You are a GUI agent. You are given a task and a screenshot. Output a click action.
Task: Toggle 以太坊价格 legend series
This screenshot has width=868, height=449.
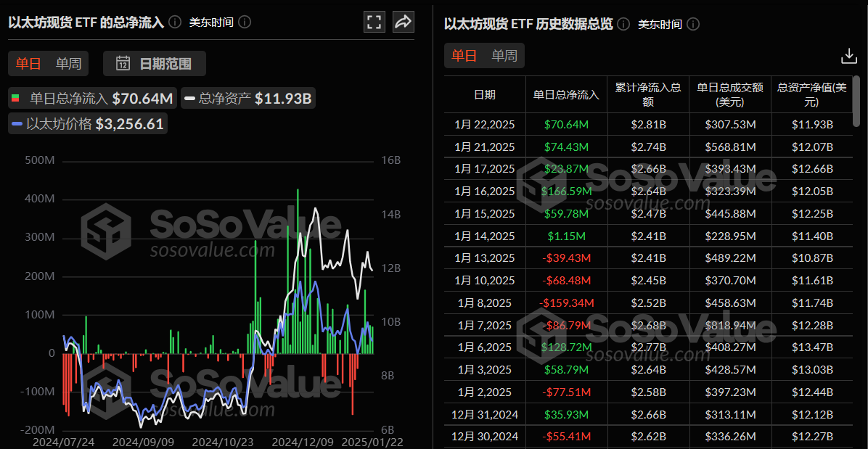pyautogui.click(x=88, y=124)
